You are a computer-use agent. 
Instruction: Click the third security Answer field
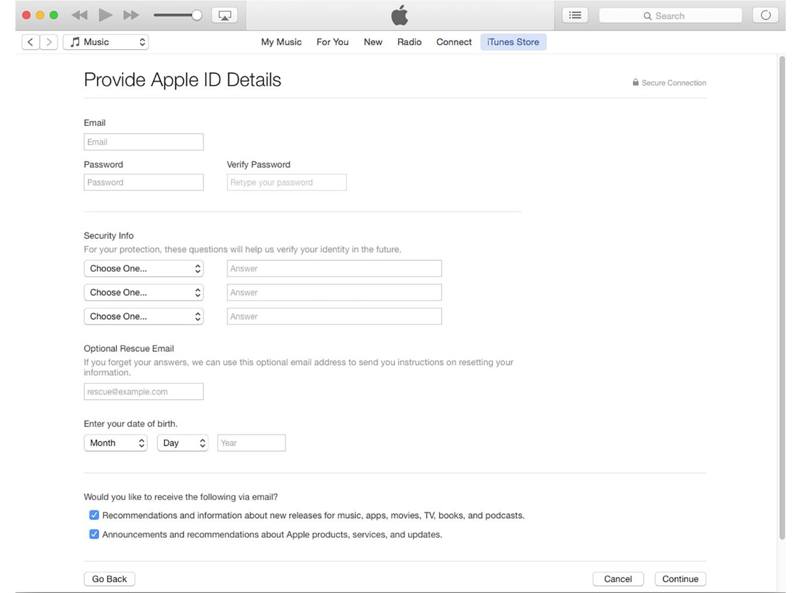[x=334, y=316]
